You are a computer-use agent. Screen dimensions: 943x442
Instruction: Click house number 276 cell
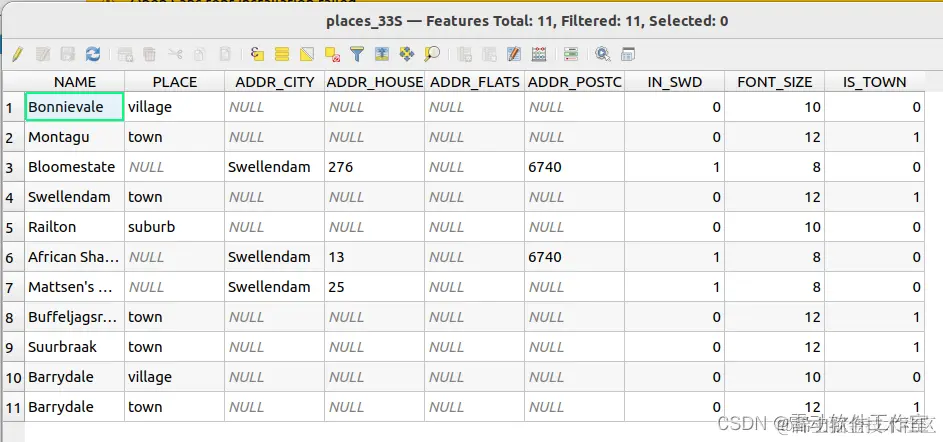(x=374, y=167)
